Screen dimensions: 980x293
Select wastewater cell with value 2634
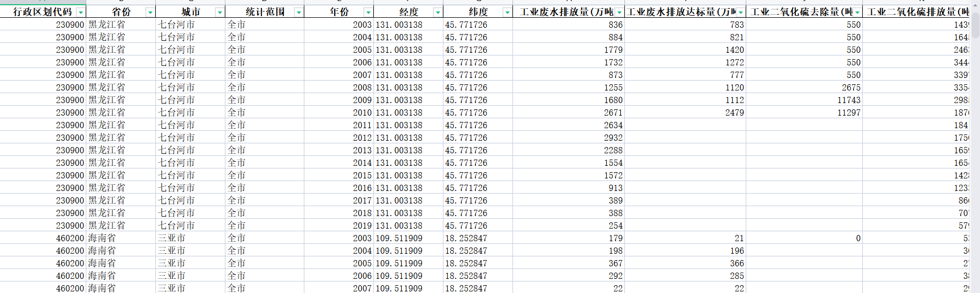568,125
